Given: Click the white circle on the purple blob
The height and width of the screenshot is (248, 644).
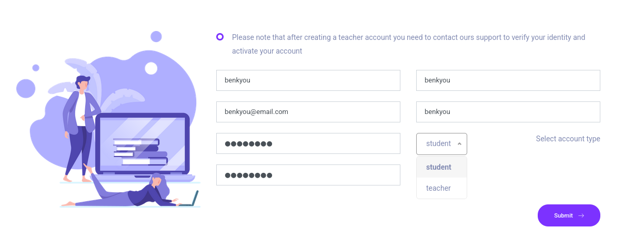Looking at the screenshot, I should (151, 68).
